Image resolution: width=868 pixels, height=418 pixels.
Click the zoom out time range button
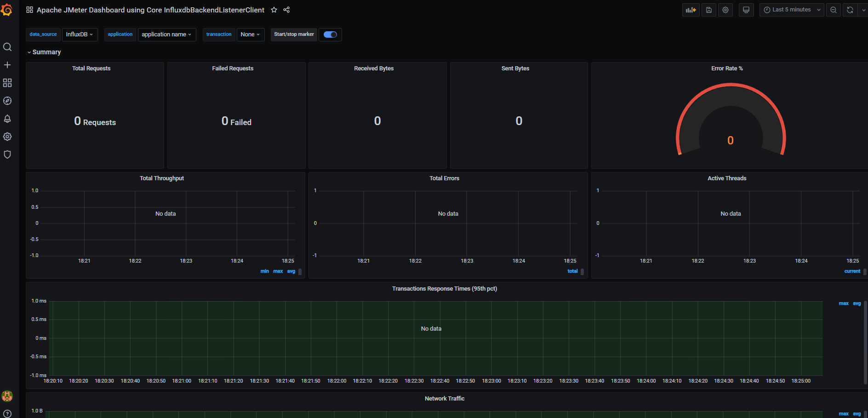(x=833, y=10)
